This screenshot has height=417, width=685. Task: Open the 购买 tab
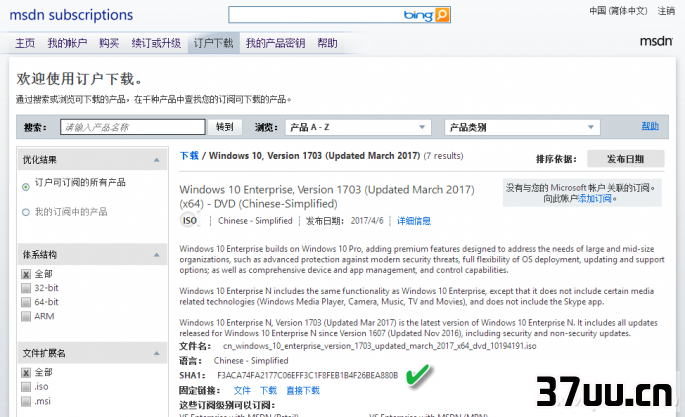[109, 43]
